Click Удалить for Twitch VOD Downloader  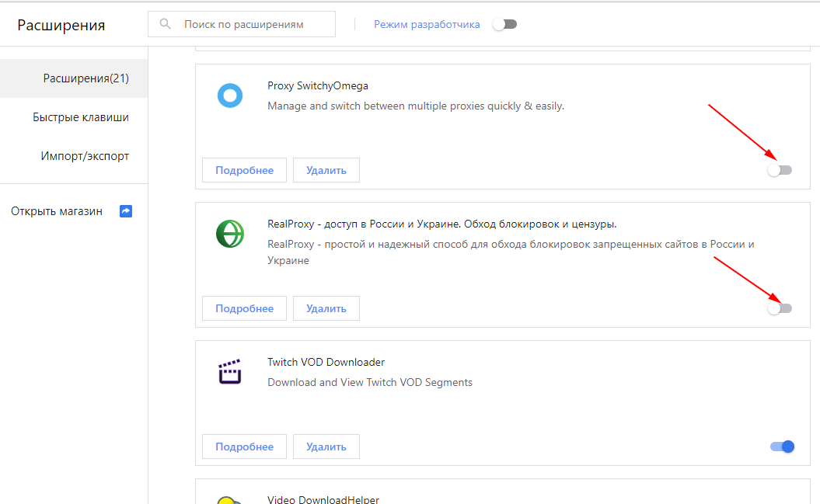pyautogui.click(x=326, y=447)
